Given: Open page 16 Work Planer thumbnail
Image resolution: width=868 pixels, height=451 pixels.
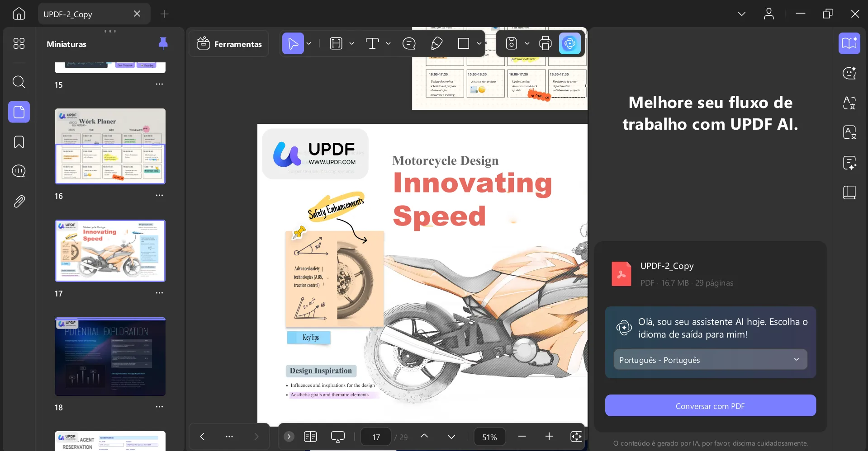Looking at the screenshot, I should (110, 146).
